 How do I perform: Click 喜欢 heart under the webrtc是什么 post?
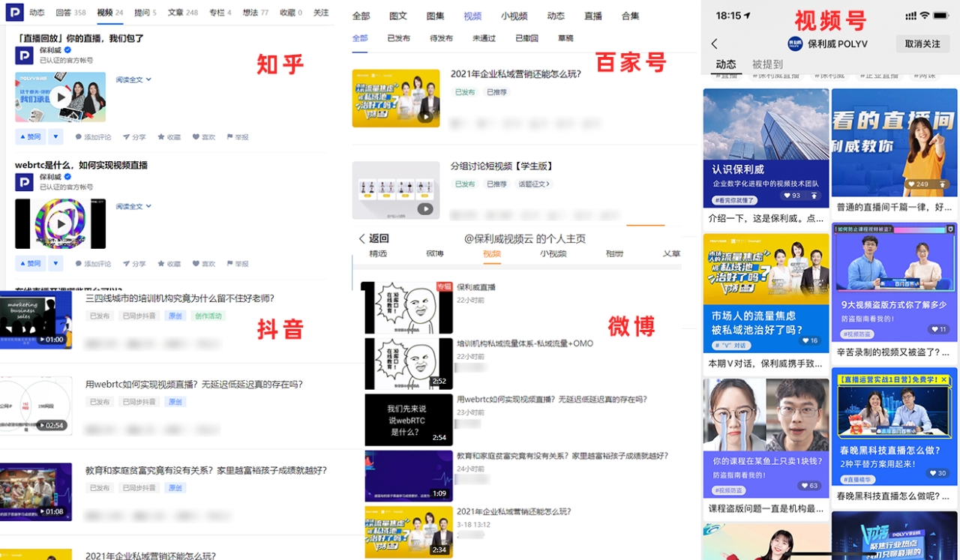(204, 264)
